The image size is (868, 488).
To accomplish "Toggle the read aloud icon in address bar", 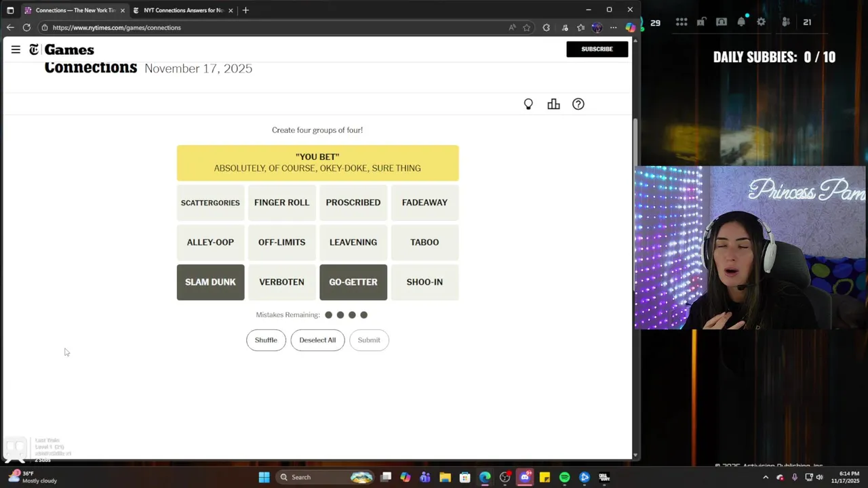I will pos(512,28).
